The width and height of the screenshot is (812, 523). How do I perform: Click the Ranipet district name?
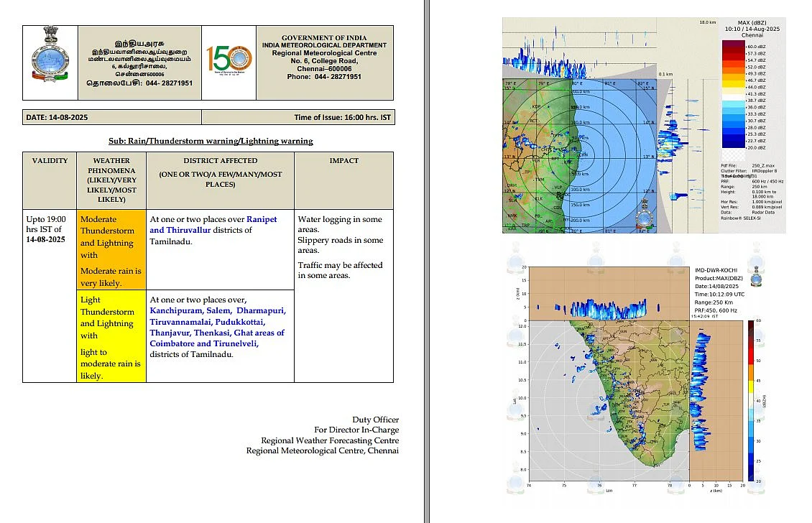point(262,219)
